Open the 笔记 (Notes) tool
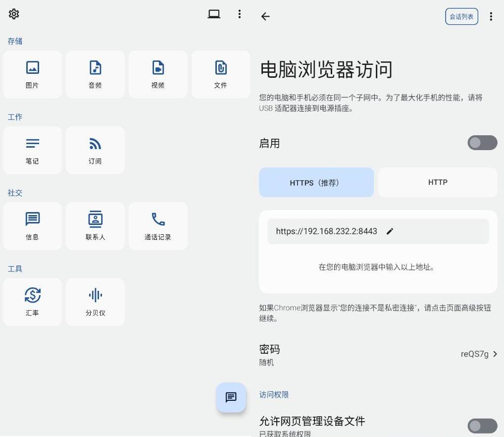Screen dimensions: 504x437 pyautogui.click(x=32, y=150)
